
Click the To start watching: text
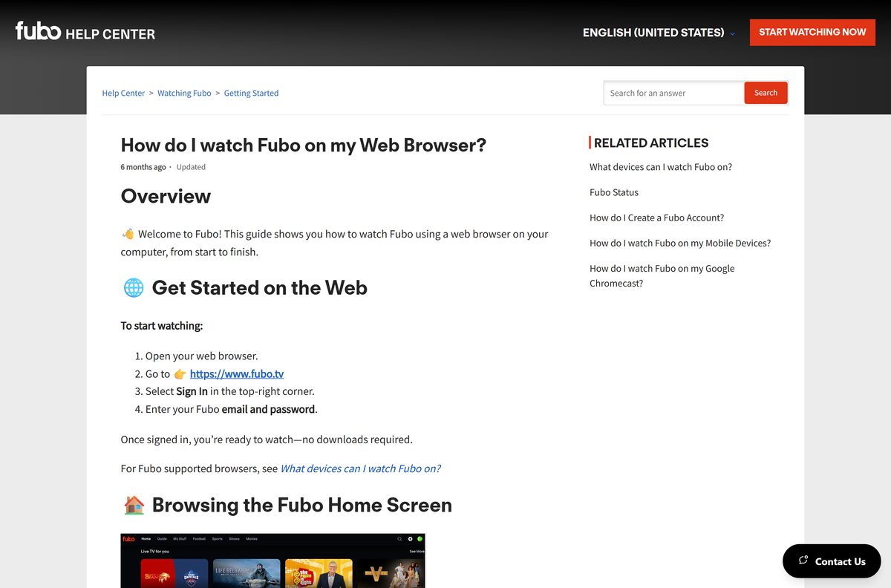pos(162,325)
